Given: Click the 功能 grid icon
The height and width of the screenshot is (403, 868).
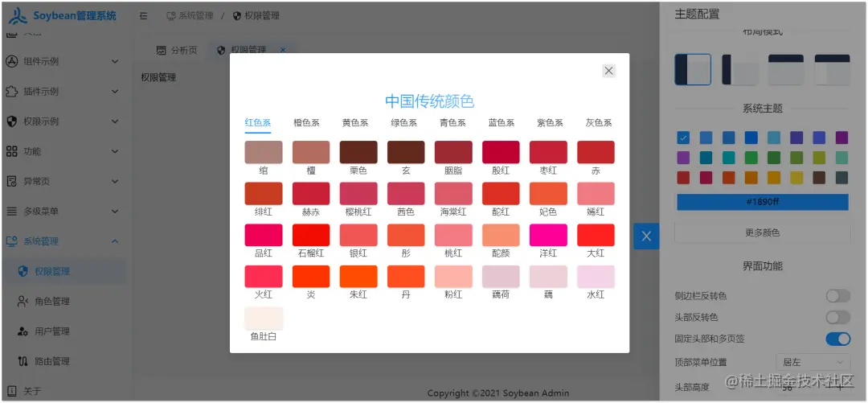Looking at the screenshot, I should point(11,151).
